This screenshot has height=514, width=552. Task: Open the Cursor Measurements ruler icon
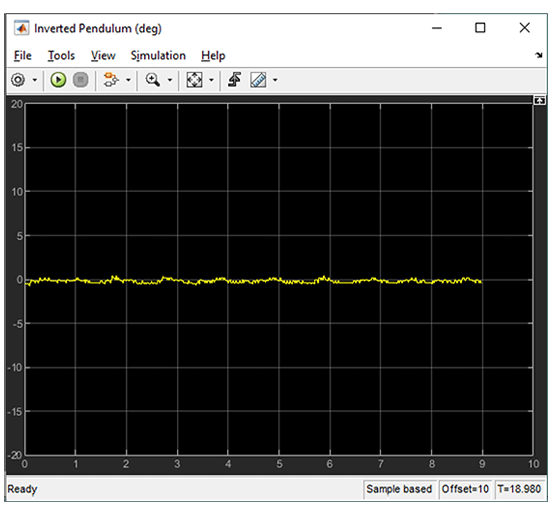pos(258,80)
